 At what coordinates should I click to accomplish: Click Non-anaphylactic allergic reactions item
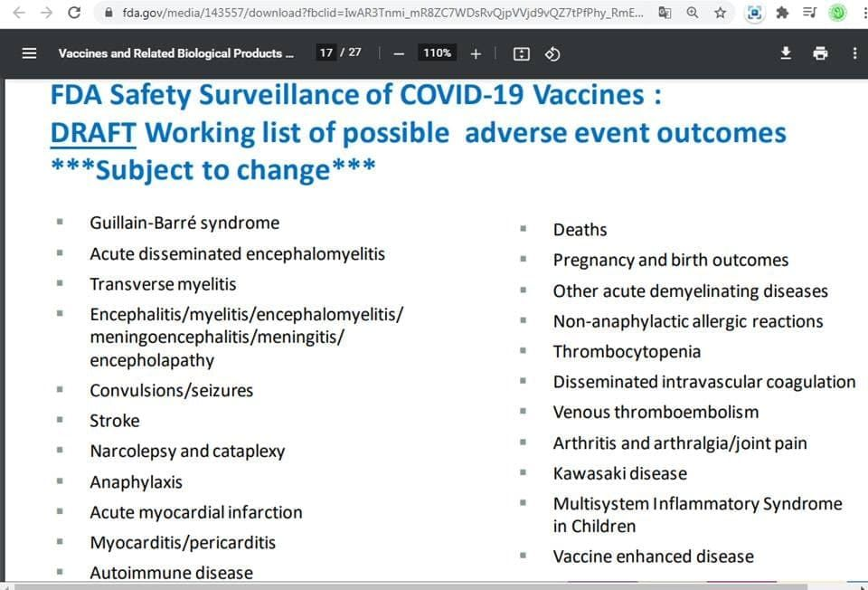click(688, 322)
